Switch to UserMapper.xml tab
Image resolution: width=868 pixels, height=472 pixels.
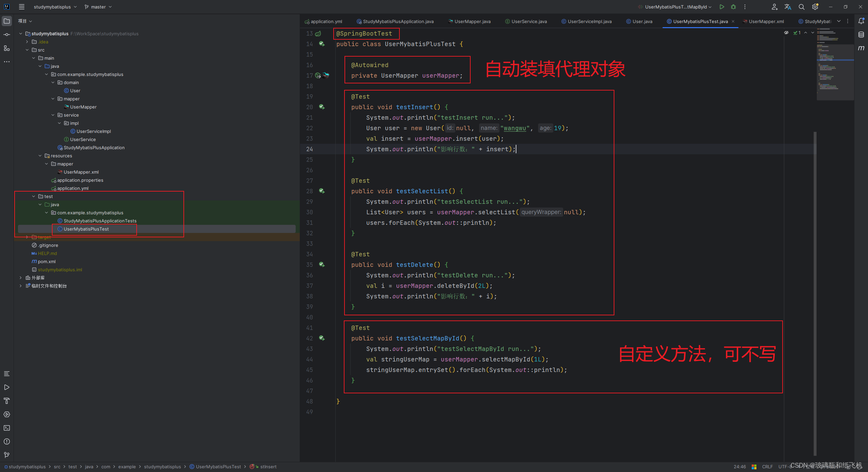pos(763,21)
